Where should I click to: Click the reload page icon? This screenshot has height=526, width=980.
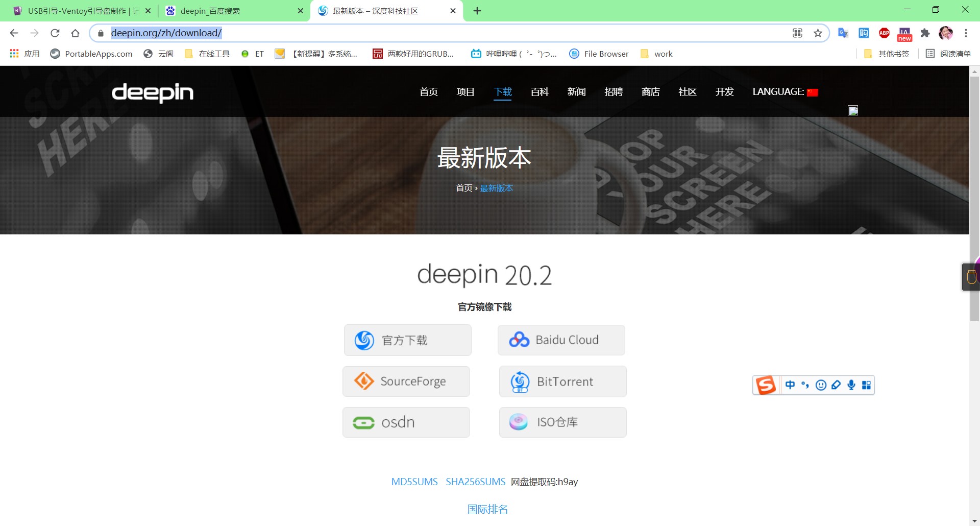pyautogui.click(x=55, y=33)
